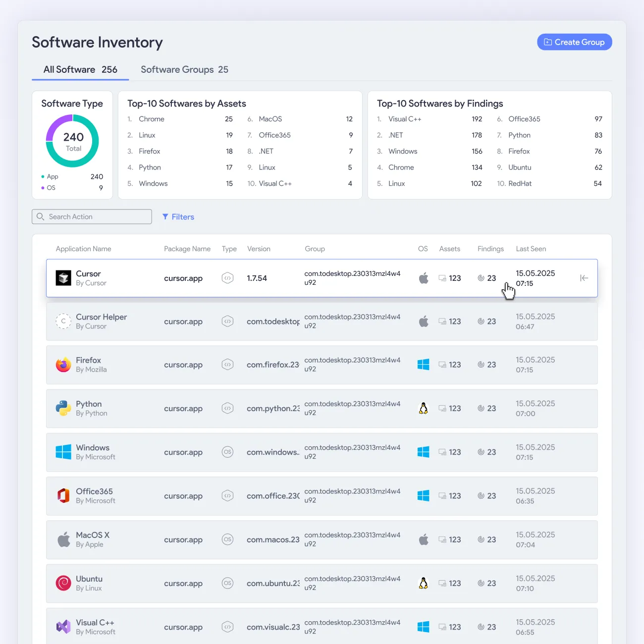Click MacOS in Top-10 Softwares by Assets
This screenshot has width=644, height=644.
tap(270, 119)
